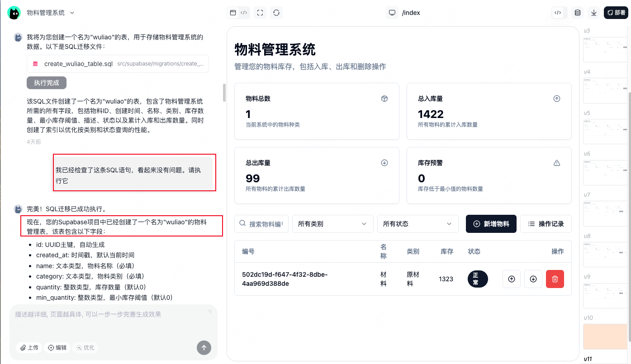The image size is (631, 364).
Task: Open the 所有状态 status dropdown
Action: (418, 223)
